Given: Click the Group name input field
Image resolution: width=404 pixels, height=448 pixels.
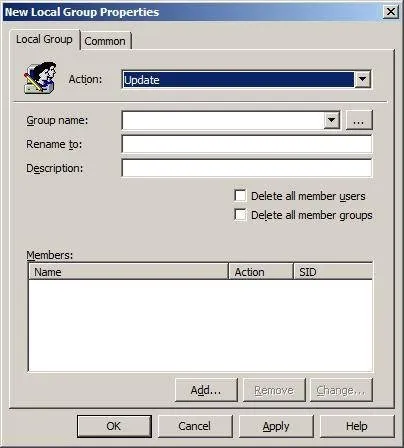Looking at the screenshot, I should point(223,120).
